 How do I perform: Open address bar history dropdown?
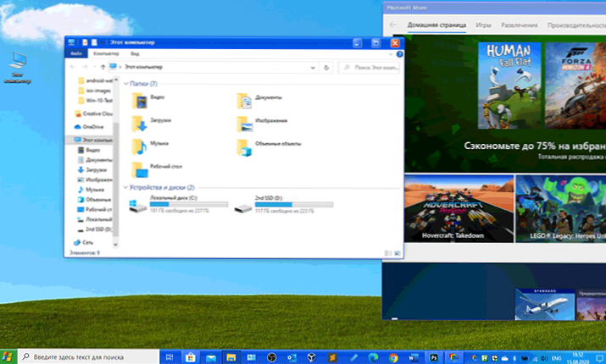pos(313,68)
